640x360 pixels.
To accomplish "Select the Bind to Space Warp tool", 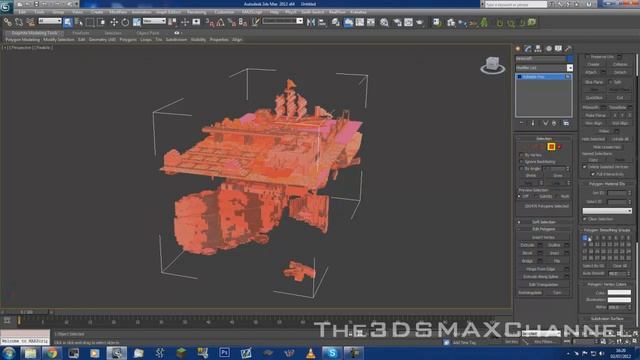I will click(x=30, y=22).
